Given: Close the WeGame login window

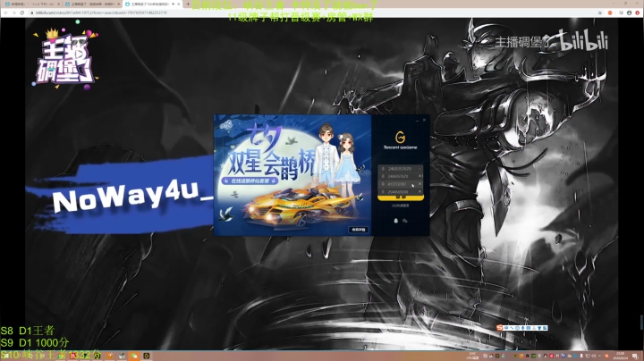Looking at the screenshot, I should tap(424, 121).
